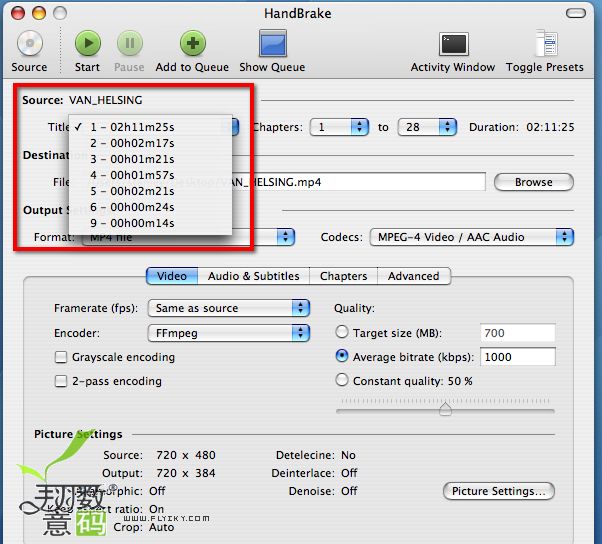The height and width of the screenshot is (544, 602).
Task: Choose title 9 - 00h00m14s
Action: (150, 223)
